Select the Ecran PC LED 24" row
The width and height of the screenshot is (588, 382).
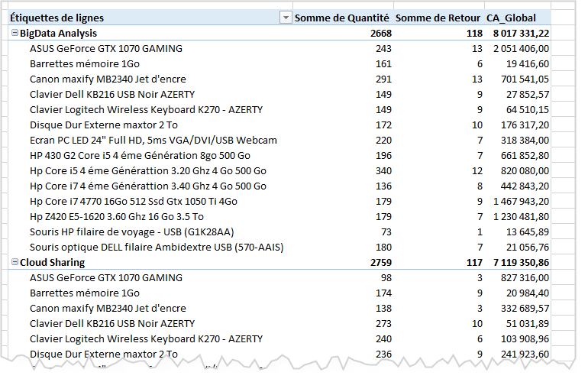[153, 141]
